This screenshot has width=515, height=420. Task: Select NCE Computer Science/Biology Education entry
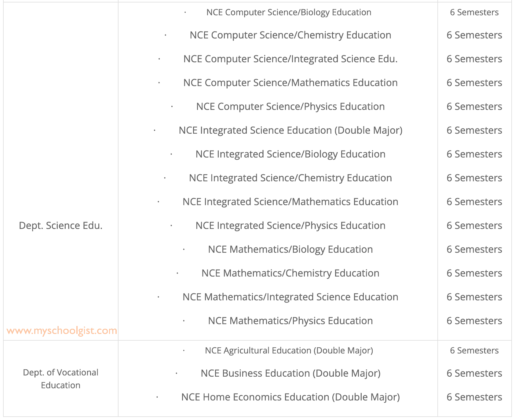pyautogui.click(x=289, y=12)
